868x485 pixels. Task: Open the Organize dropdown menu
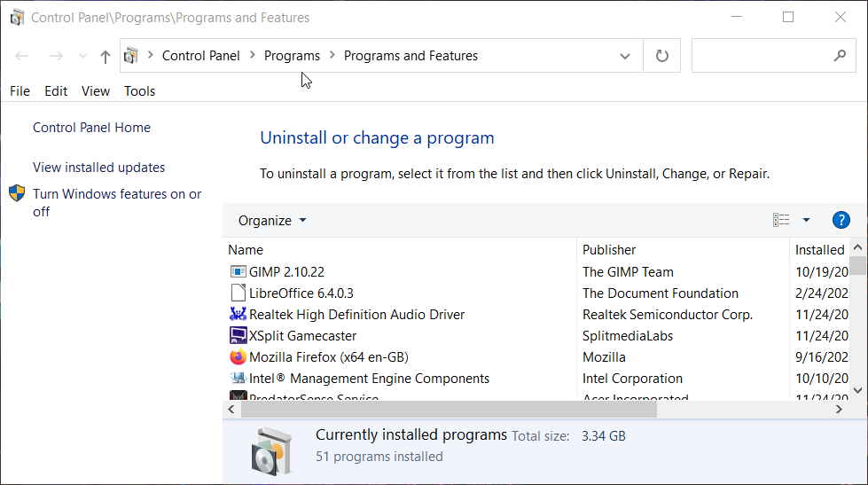pyautogui.click(x=271, y=221)
